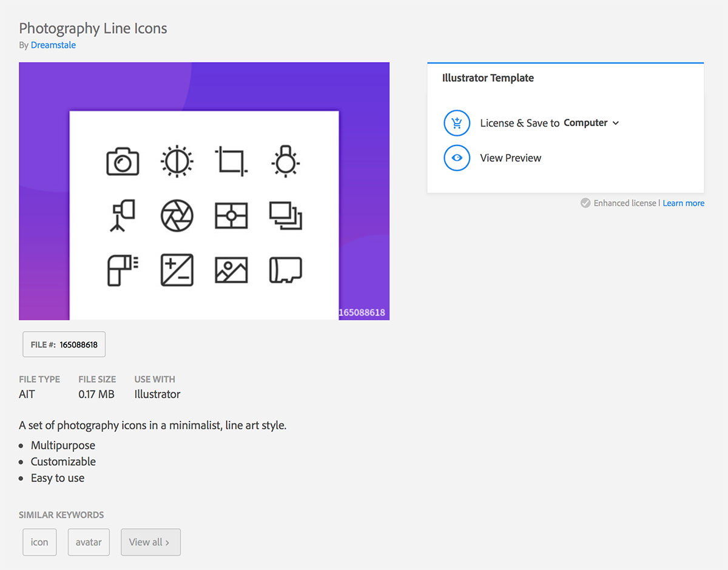Click the FILE # 165088618 button

[x=64, y=344]
